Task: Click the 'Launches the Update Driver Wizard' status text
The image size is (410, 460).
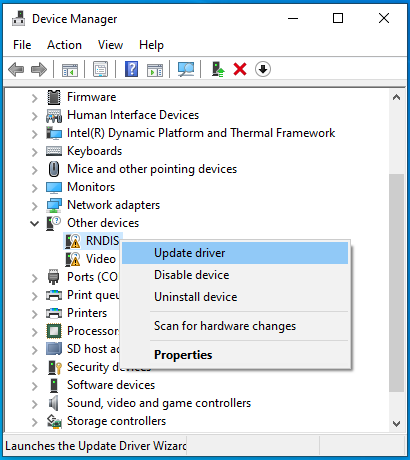Action: click(96, 446)
